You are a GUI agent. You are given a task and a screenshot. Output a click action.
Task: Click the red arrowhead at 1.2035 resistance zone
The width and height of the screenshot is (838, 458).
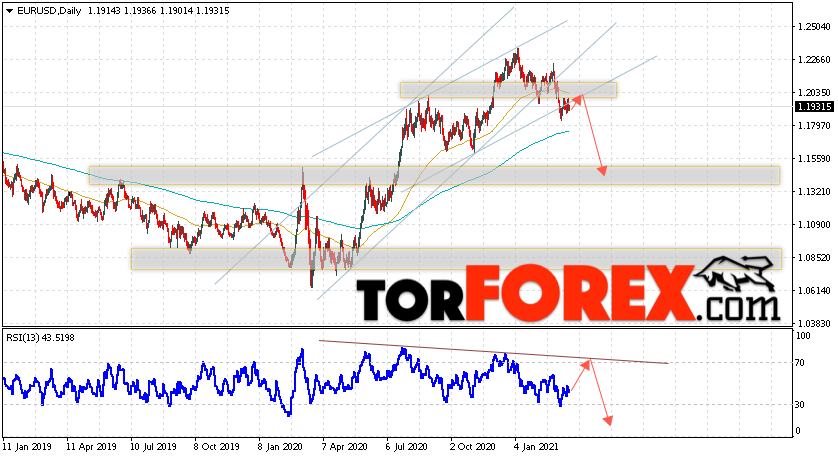pyautogui.click(x=577, y=98)
